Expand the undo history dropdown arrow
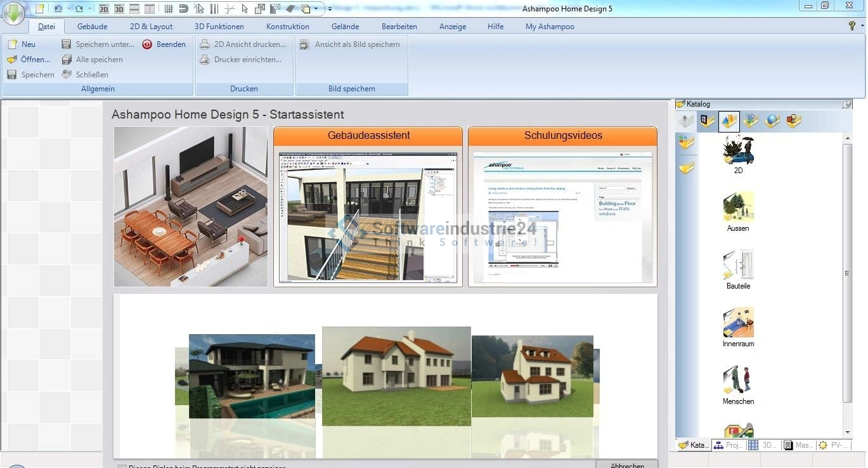 coord(68,9)
